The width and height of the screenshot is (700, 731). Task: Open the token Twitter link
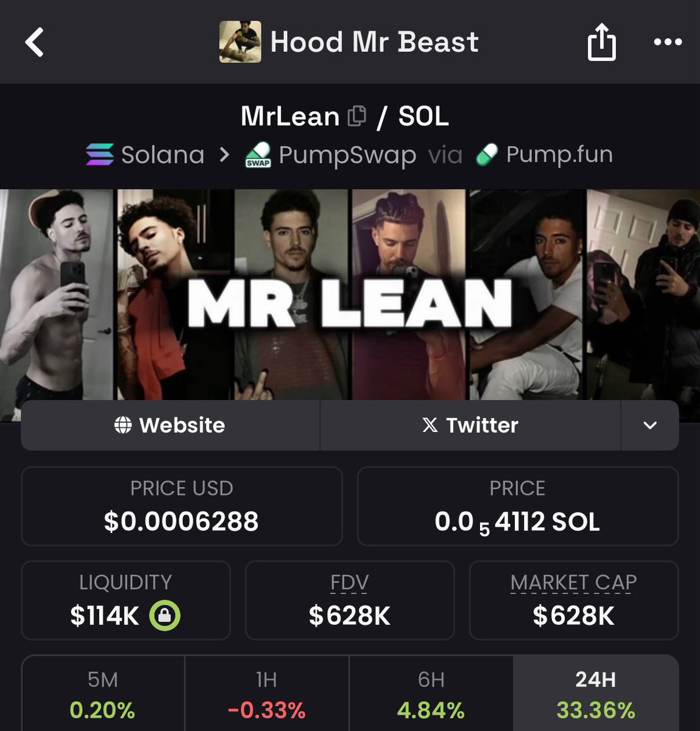pyautogui.click(x=470, y=425)
